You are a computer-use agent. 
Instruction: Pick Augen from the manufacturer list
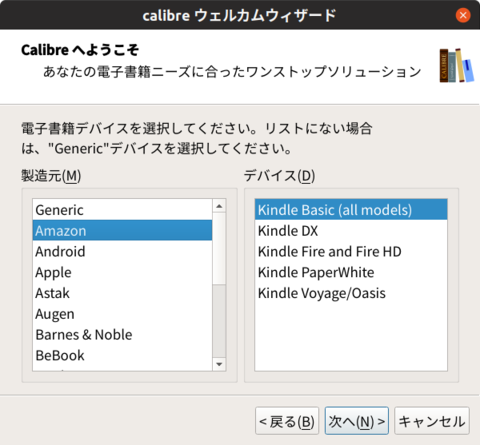(x=122, y=314)
